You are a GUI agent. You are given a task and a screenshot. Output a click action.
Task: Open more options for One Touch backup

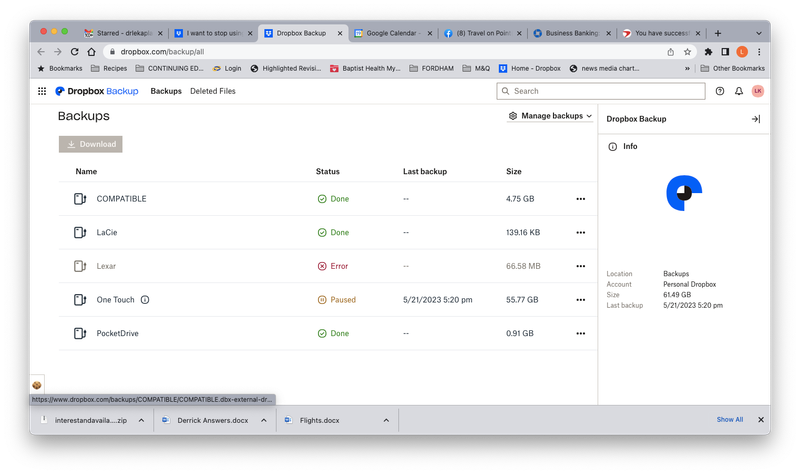click(581, 300)
